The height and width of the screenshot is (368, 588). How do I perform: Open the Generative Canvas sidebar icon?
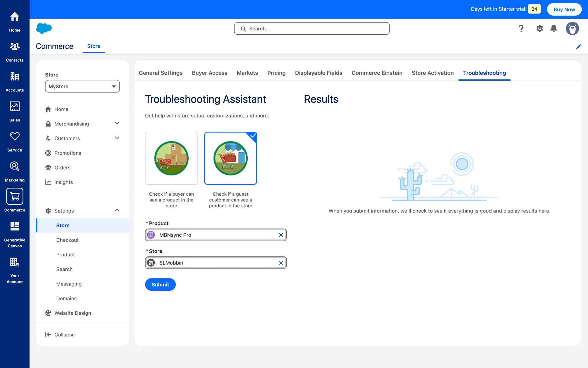tap(15, 227)
